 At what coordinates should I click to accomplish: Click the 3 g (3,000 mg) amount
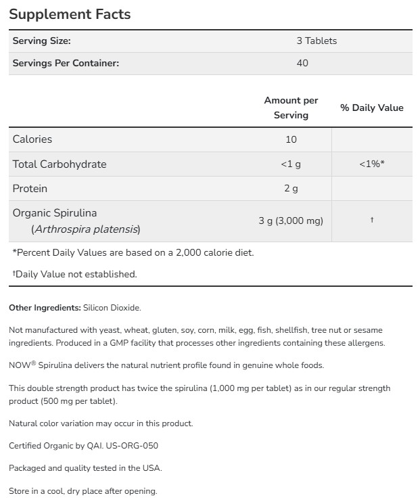[x=291, y=221]
